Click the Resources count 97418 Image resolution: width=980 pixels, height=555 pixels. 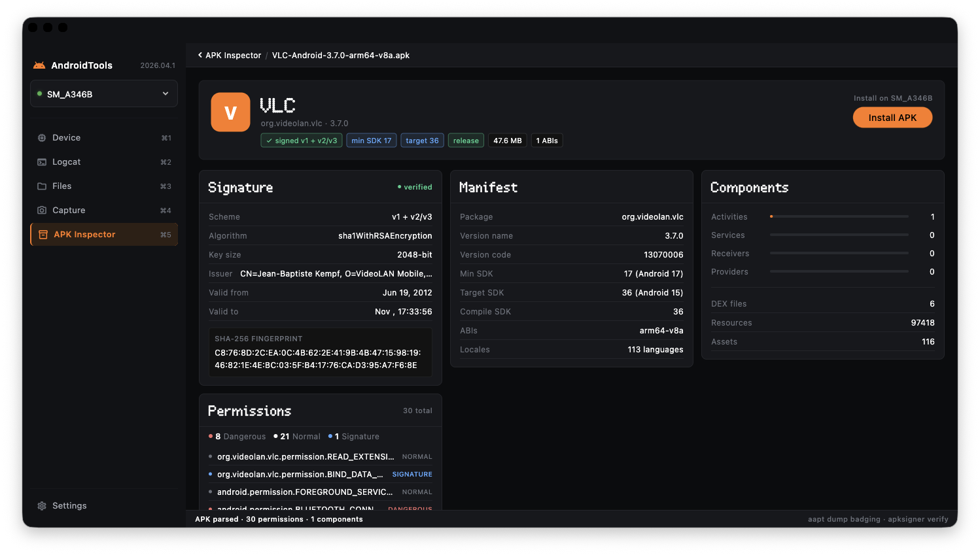coord(923,323)
